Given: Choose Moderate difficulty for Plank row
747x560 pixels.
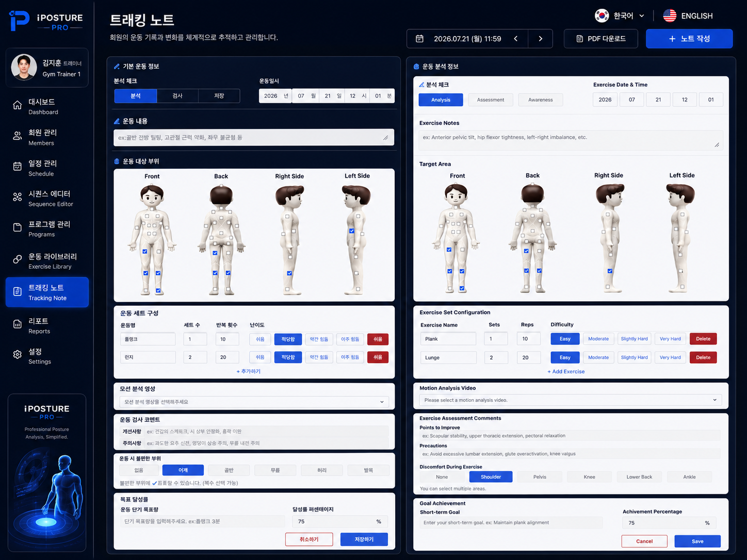Looking at the screenshot, I should 598,339.
